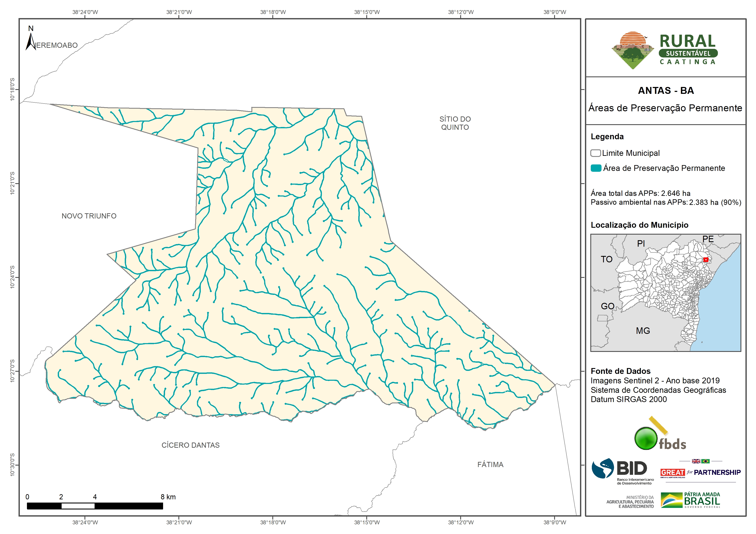Click the scale bar's white segment
Viewport: 756px width, 534px height.
click(78, 506)
